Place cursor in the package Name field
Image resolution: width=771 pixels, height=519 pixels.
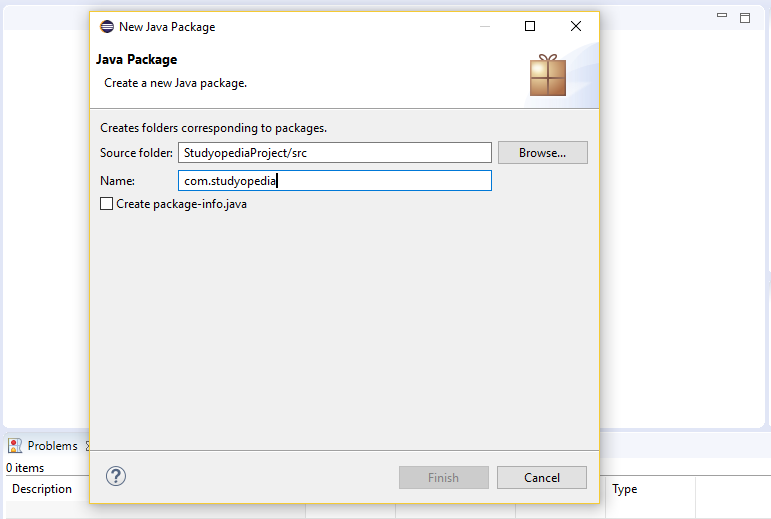pyautogui.click(x=335, y=181)
